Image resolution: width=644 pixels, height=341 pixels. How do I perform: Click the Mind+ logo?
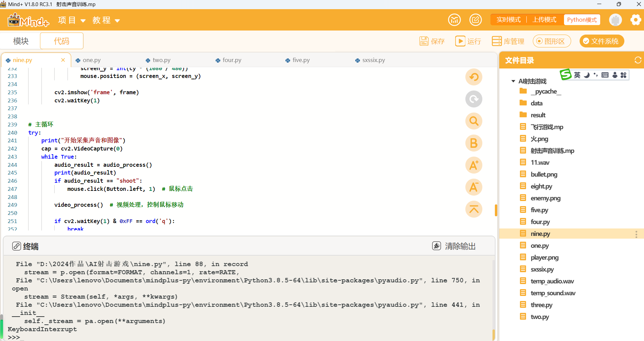[28, 20]
